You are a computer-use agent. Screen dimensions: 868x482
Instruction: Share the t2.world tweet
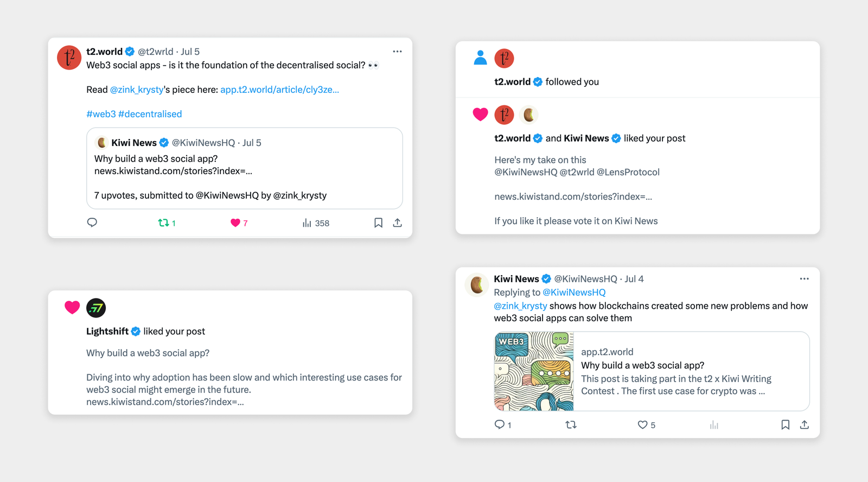point(397,223)
